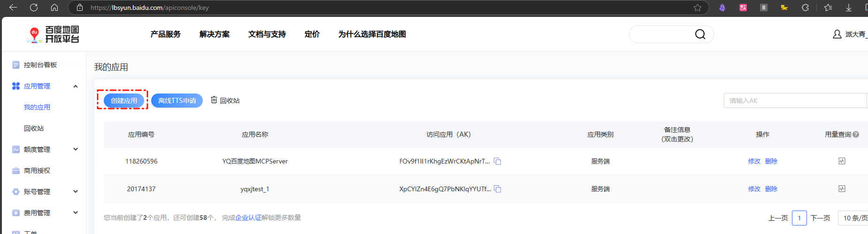Click 修改 for YQ百度地图MCPServer

754,161
